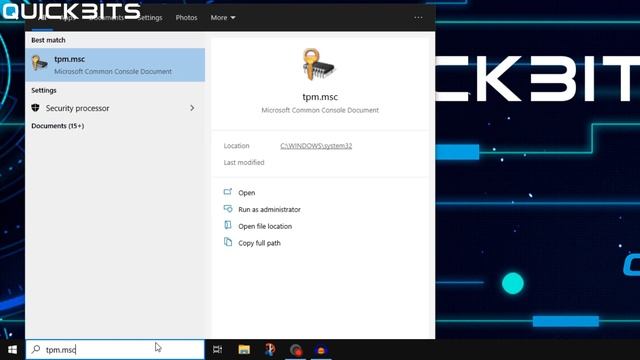Screen dimensions: 640x360
Task: Switch to the Photos search tab
Action: click(x=186, y=18)
